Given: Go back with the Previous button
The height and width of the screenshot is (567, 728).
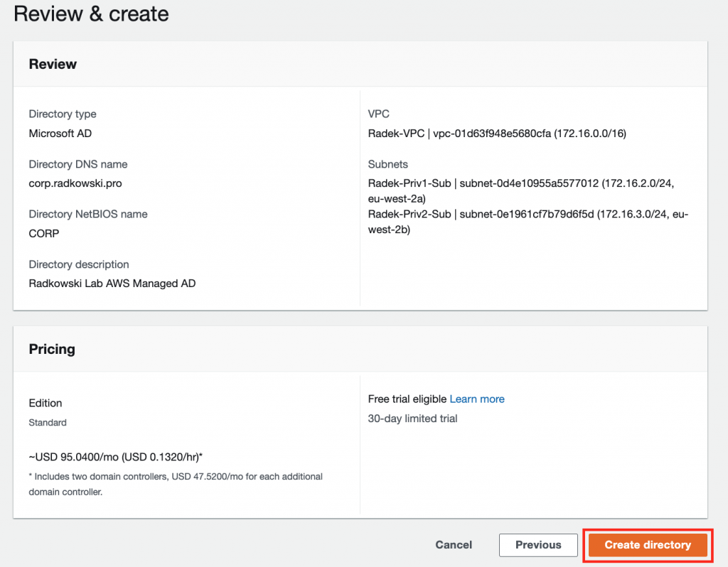Looking at the screenshot, I should coord(538,545).
